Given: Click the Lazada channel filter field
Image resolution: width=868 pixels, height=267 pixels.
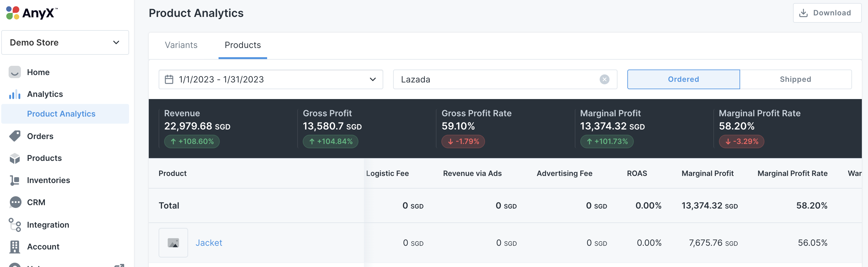Looking at the screenshot, I should pyautogui.click(x=495, y=80).
